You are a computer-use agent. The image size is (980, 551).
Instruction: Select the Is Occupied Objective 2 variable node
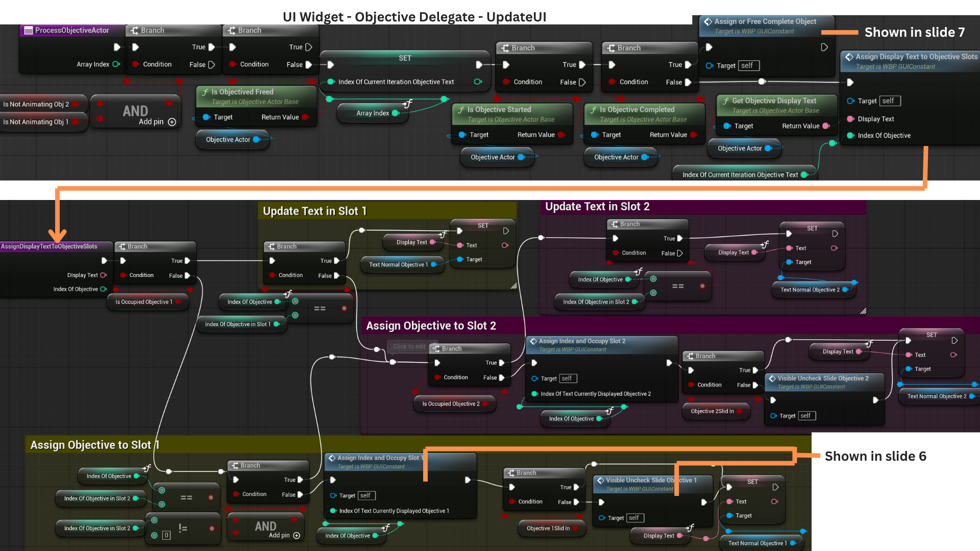(x=451, y=404)
